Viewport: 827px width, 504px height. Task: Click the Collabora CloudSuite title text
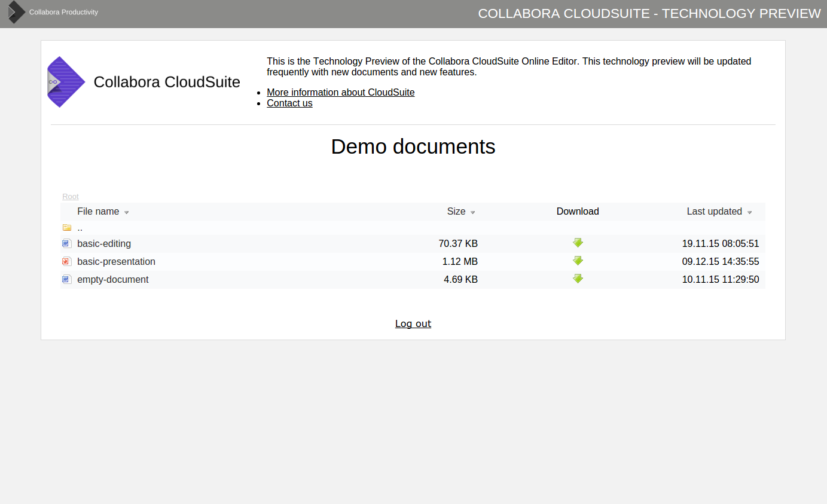[x=167, y=82]
